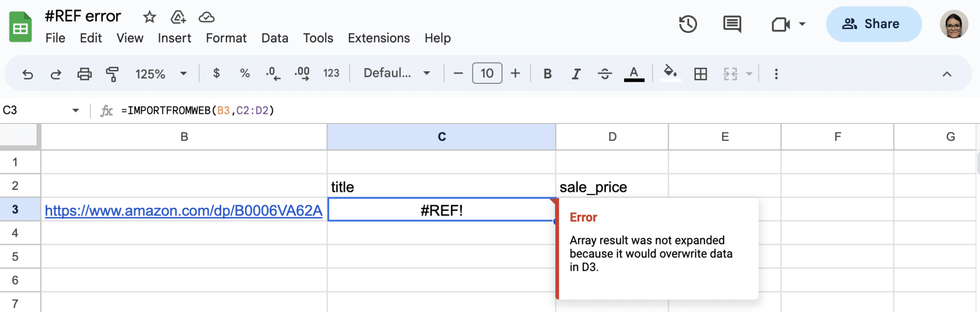Toggle strikethrough formatting
Viewport: 980px width, 312px height.
point(605,74)
